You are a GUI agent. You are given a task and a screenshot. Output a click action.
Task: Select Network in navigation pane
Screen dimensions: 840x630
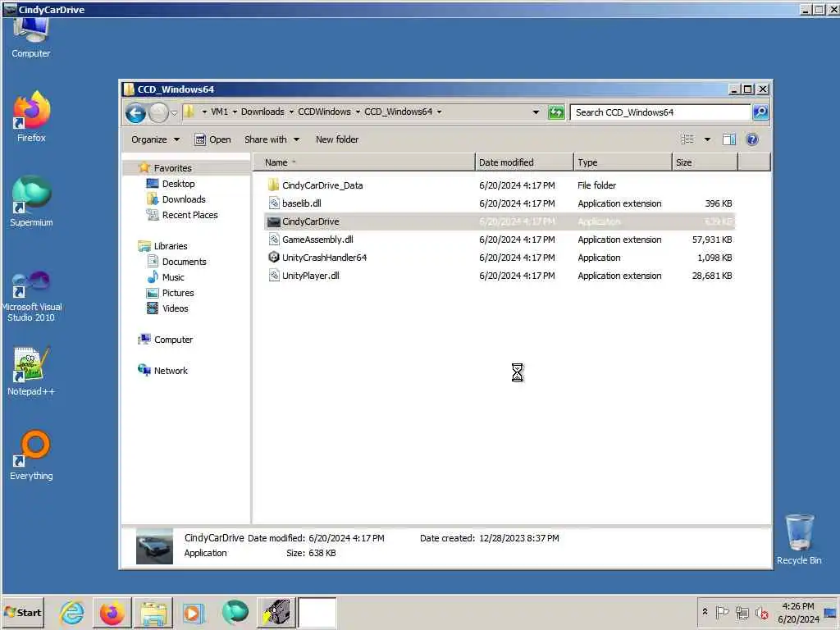[171, 371]
